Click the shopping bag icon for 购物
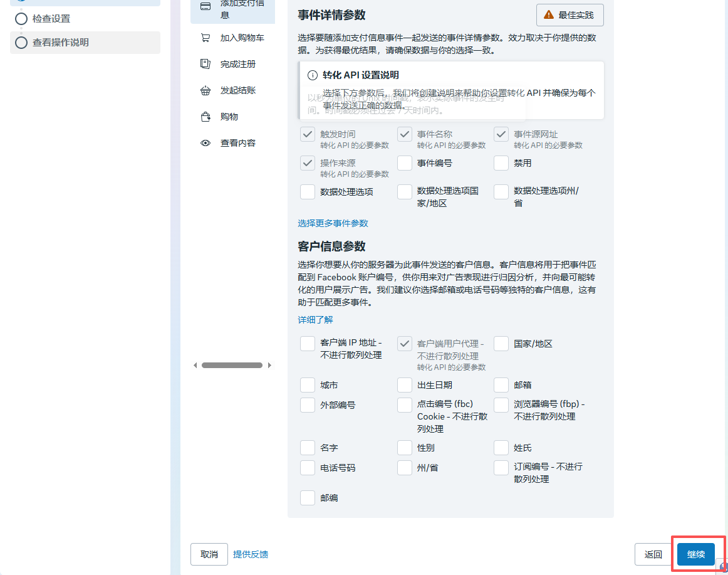This screenshot has width=728, height=575. tap(205, 117)
